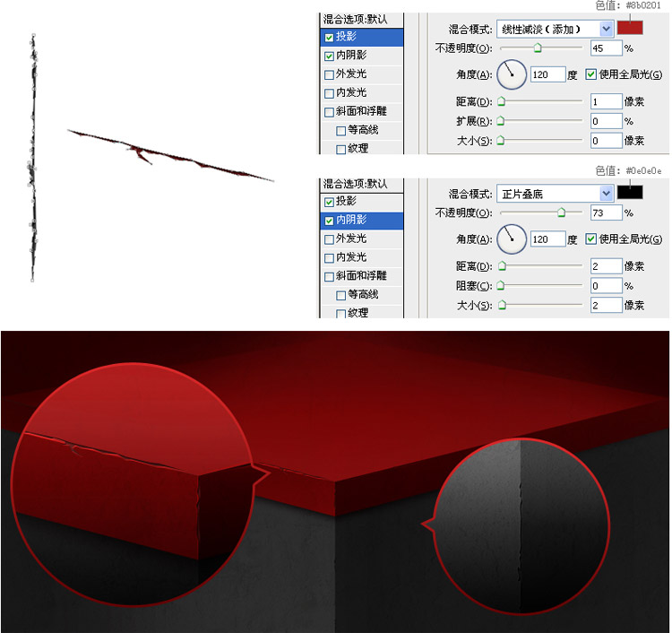Click 距离 slider handle in Inner Shadow settings
The width and height of the screenshot is (672, 633).
click(502, 266)
